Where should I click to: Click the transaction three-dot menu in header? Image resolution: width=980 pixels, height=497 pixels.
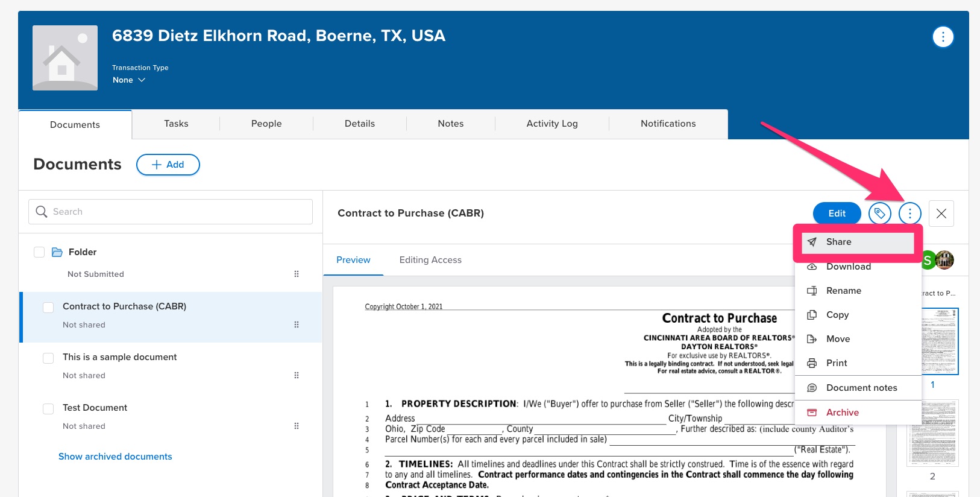(943, 37)
